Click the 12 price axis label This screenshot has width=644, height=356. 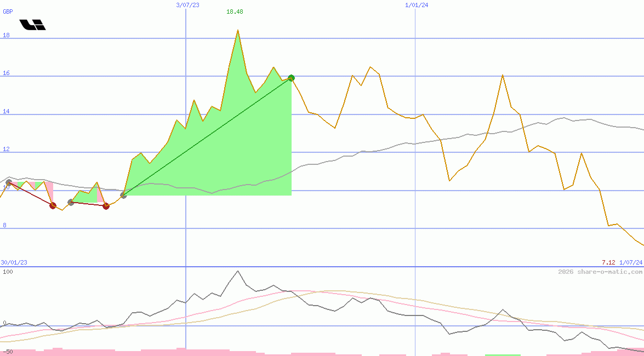click(6, 150)
